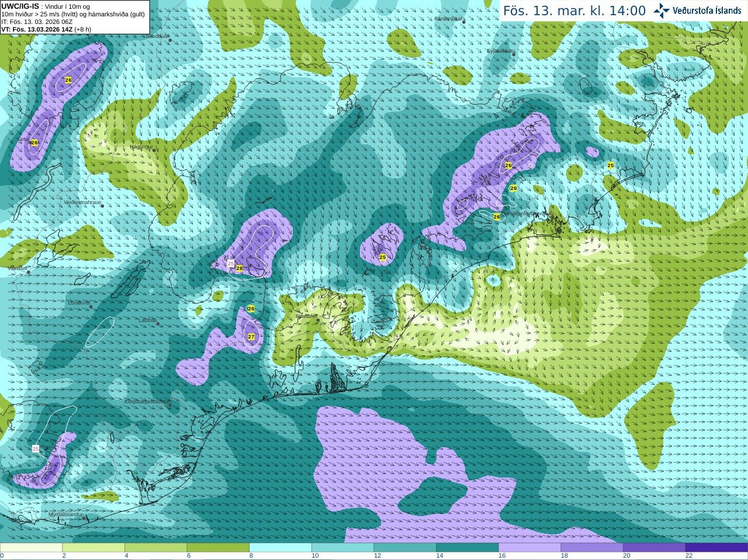Click the Veðurstofa Íslands name text
Image resolution: width=748 pixels, height=560 pixels.
click(707, 11)
